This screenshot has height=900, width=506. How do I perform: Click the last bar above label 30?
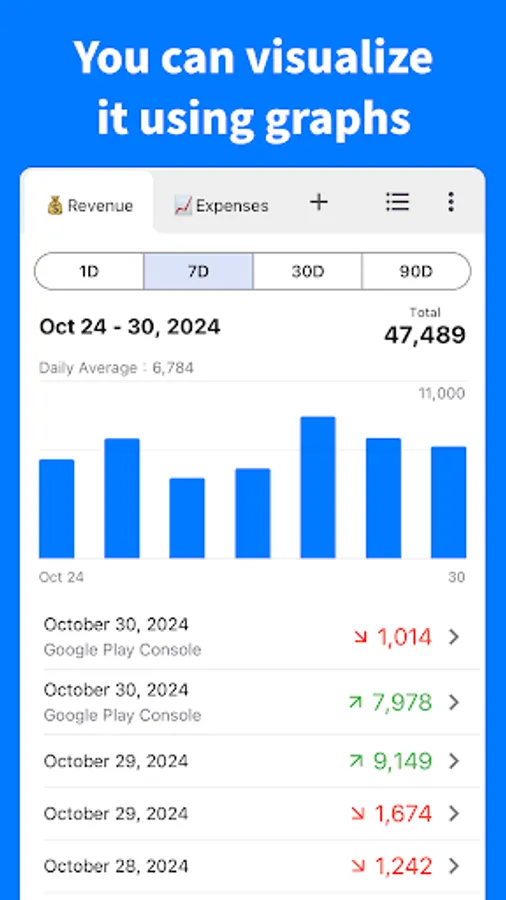(x=449, y=502)
